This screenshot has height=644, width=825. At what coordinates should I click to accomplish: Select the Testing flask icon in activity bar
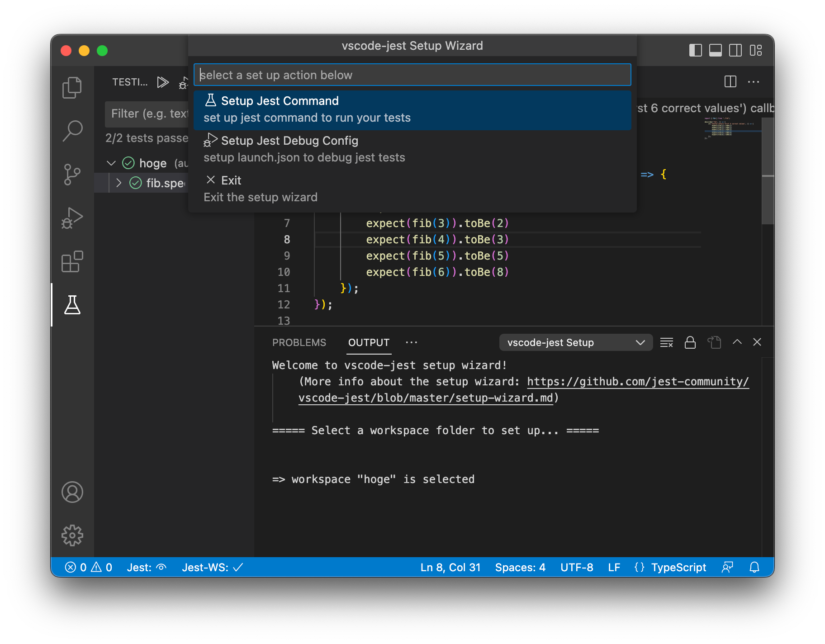pos(72,305)
